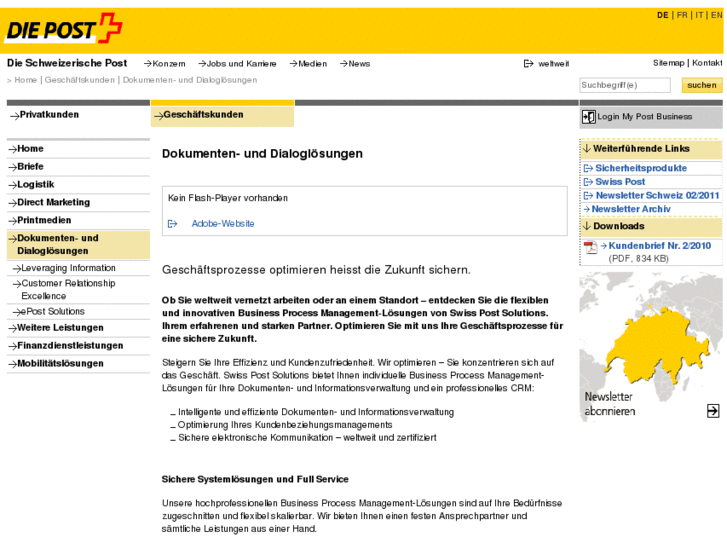Click the link icon before Newsletter Schweiz 02/2011
The width and height of the screenshot is (727, 545).
588,196
